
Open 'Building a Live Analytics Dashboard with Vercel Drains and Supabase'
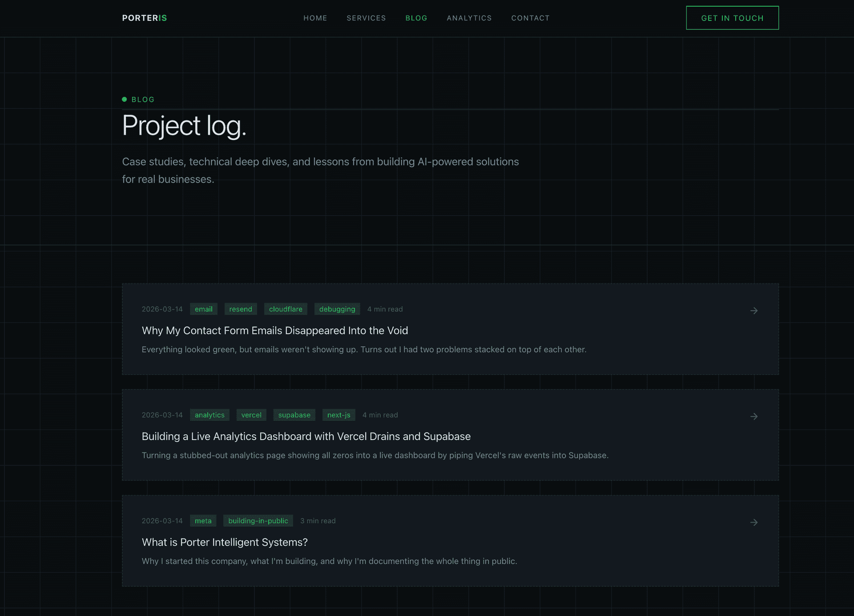coord(306,436)
